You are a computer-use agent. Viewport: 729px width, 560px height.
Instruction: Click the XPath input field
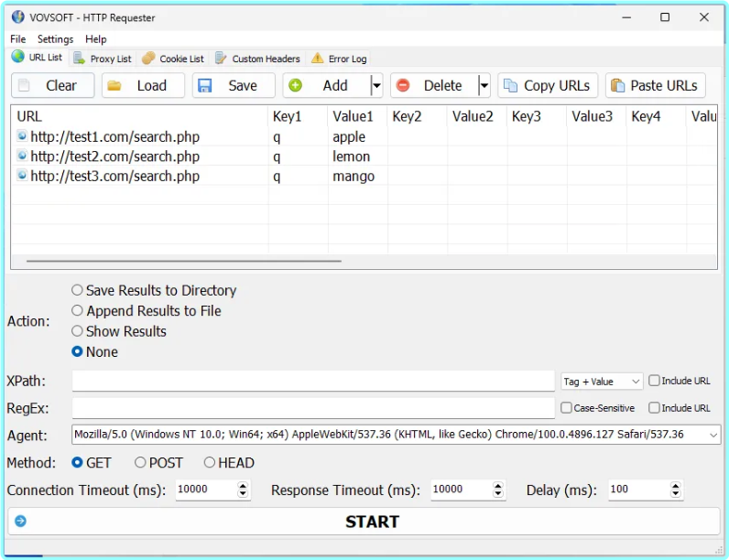coord(313,381)
